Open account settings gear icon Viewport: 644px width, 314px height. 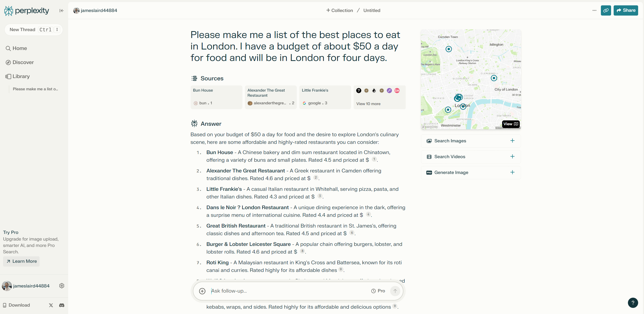pyautogui.click(x=62, y=286)
